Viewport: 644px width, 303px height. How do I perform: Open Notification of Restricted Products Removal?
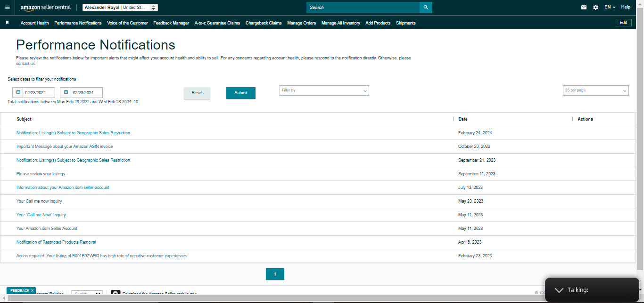[56, 242]
